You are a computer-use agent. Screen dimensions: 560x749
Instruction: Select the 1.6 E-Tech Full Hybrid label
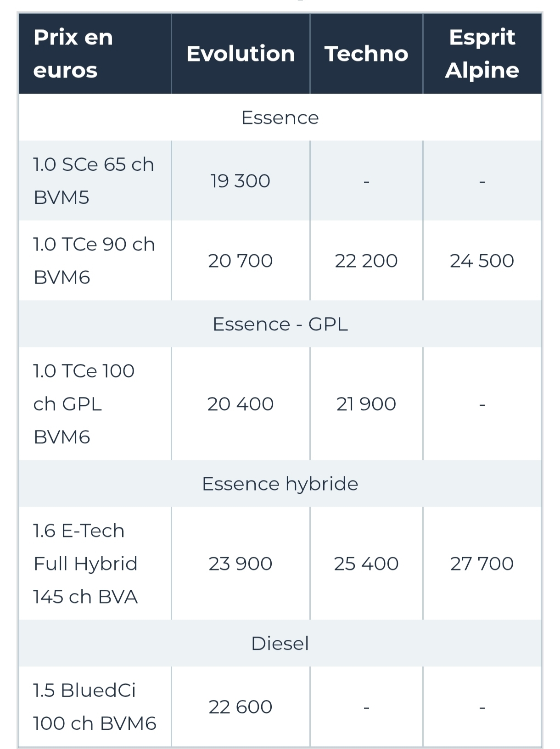85,564
